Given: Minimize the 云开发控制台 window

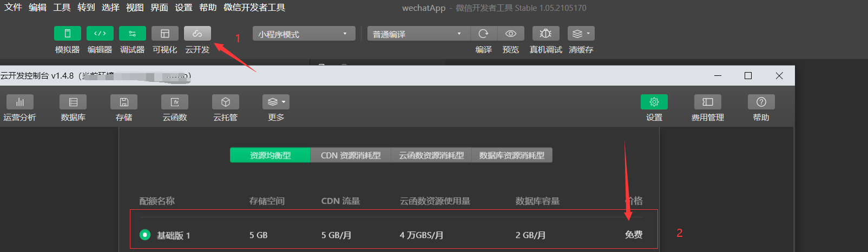Looking at the screenshot, I should (x=718, y=76).
